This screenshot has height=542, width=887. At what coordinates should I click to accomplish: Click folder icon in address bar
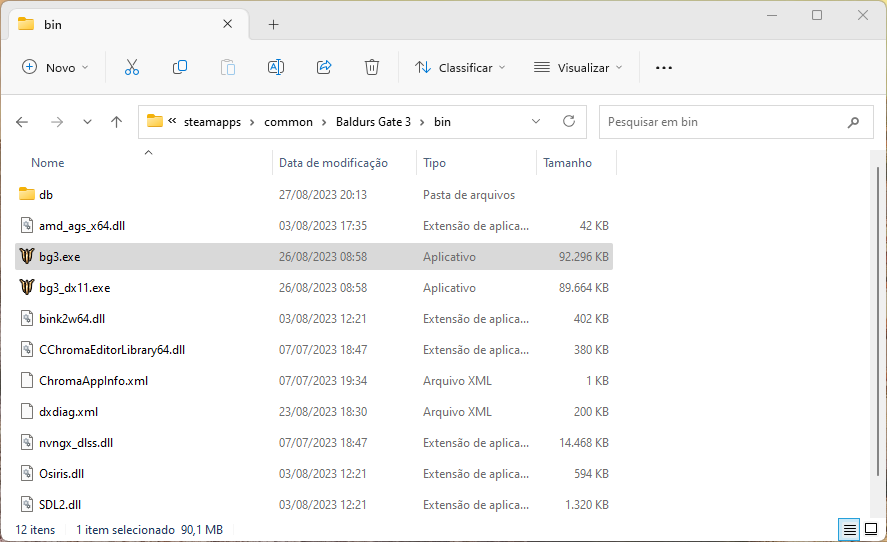click(154, 121)
